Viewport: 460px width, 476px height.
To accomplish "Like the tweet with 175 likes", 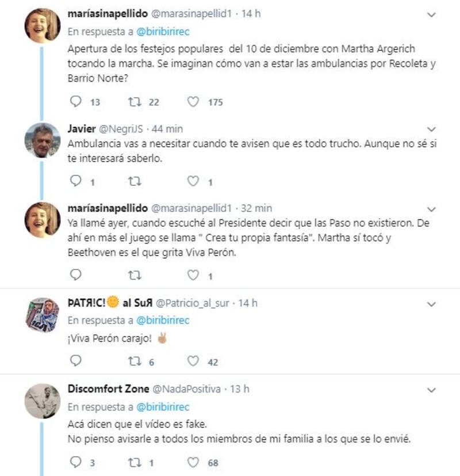I will [194, 102].
